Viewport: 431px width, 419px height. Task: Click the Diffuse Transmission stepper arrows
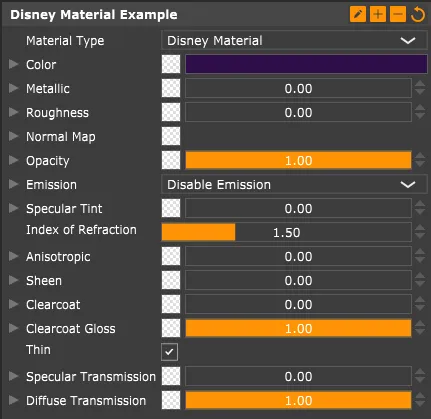pyautogui.click(x=420, y=400)
